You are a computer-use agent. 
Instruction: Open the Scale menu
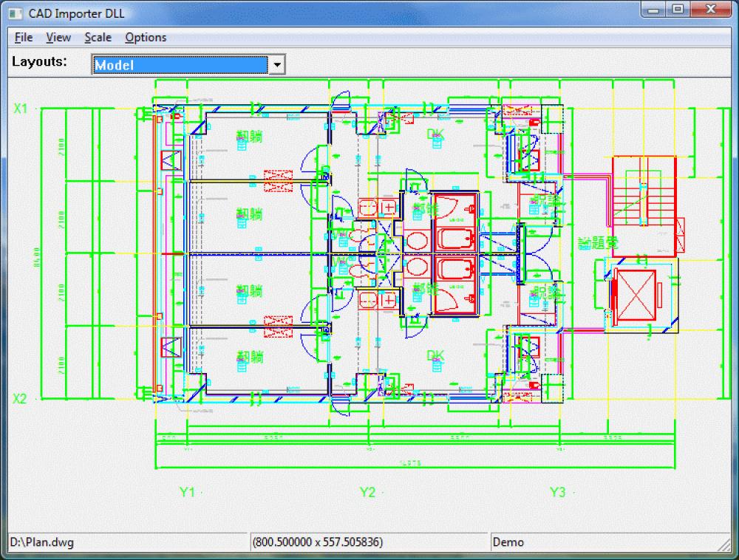point(97,37)
